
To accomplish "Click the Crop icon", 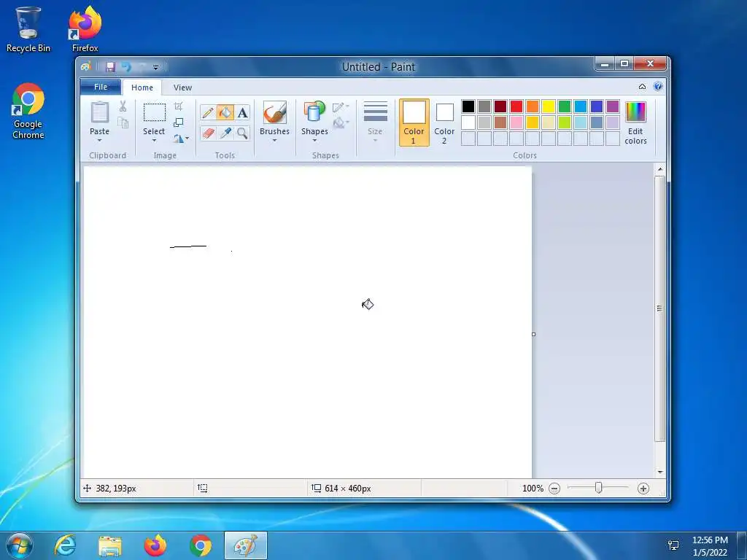I will coord(179,106).
